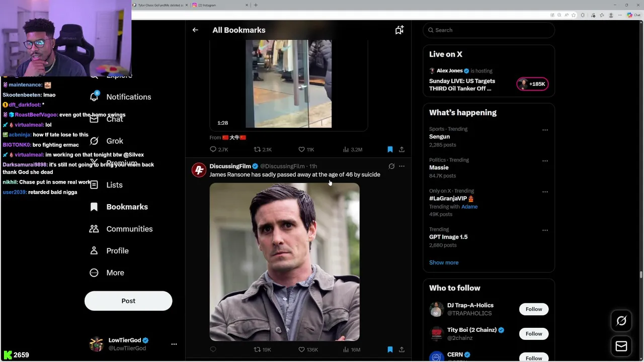Like the video post with 11K likes
Image resolution: width=644 pixels, height=362 pixels.
306,149
